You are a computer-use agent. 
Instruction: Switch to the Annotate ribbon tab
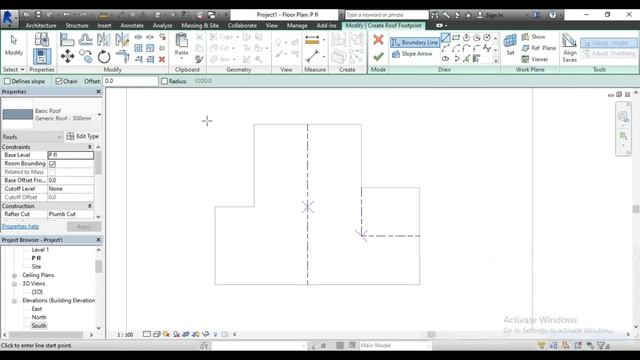[132, 25]
